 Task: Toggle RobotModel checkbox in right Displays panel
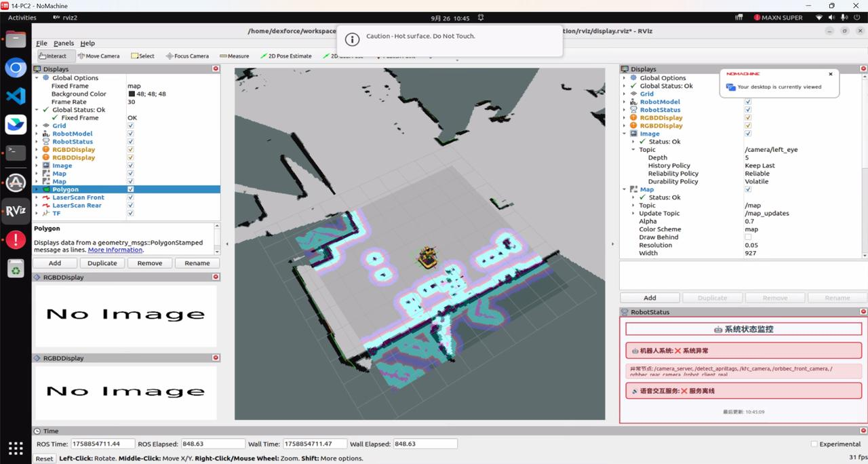click(x=748, y=102)
